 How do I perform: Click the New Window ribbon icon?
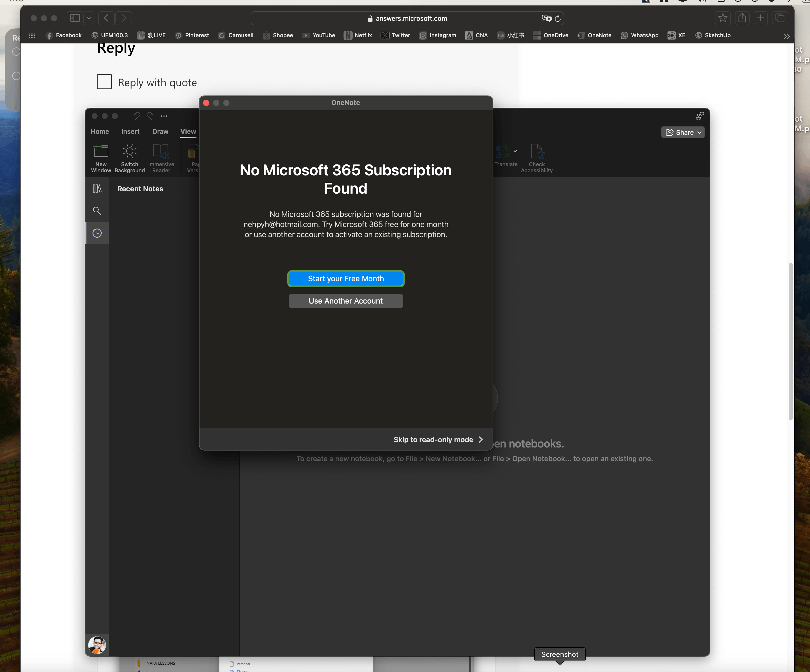click(101, 151)
